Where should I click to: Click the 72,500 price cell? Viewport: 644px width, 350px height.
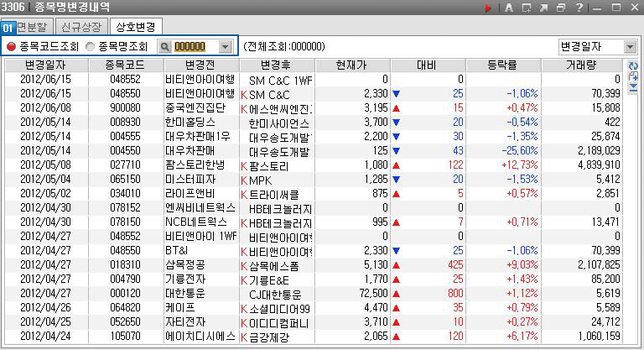pos(352,294)
